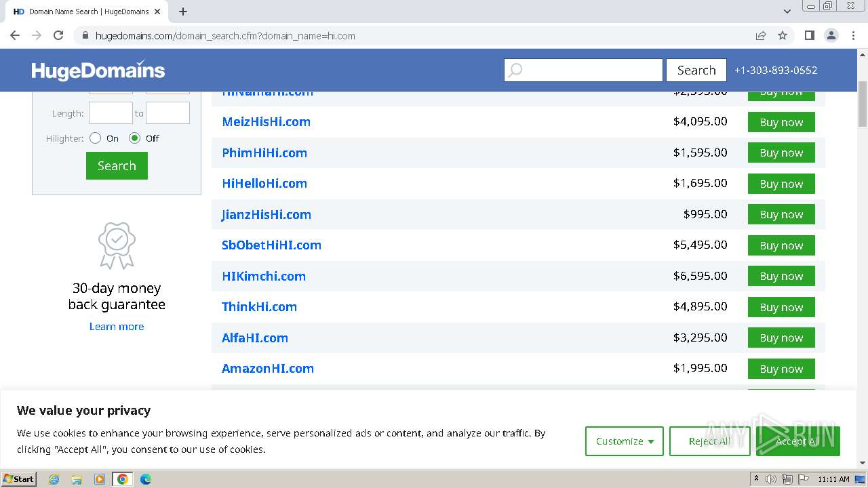
Task: Expand the Customize cookie options
Action: 625,441
